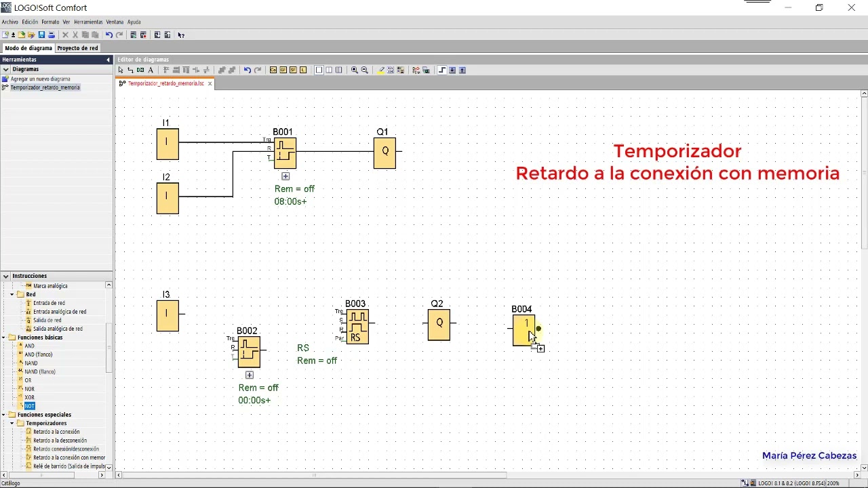Image resolution: width=868 pixels, height=488 pixels.
Task: Click the context help pointer icon
Action: (x=181, y=35)
